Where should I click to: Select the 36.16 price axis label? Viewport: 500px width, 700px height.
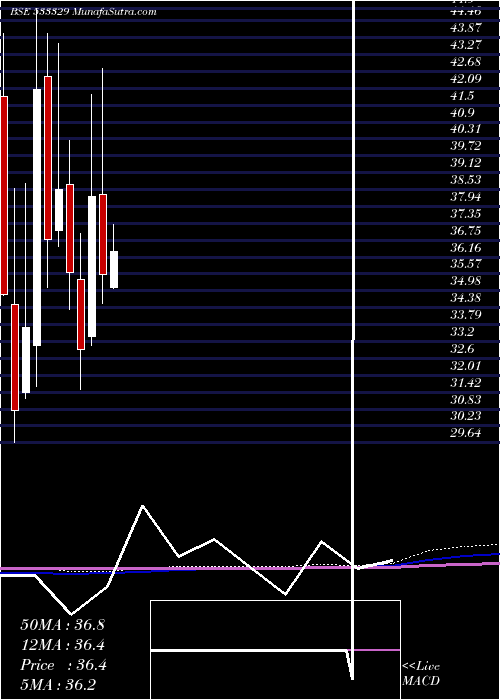pyautogui.click(x=466, y=247)
